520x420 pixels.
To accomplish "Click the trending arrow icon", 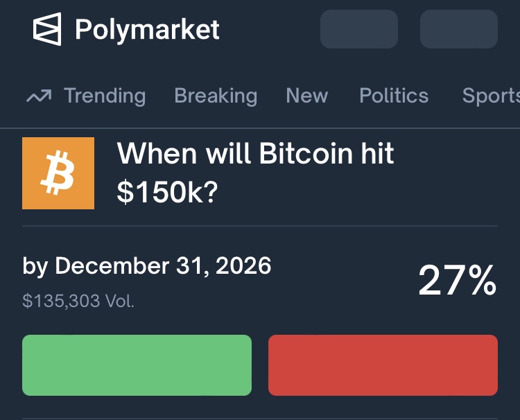I will pyautogui.click(x=39, y=96).
